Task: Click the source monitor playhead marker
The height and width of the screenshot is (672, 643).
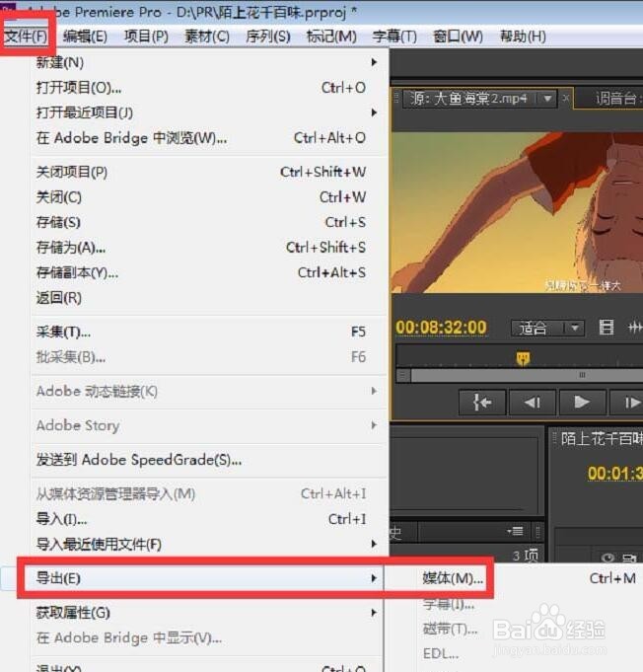Action: tap(523, 358)
